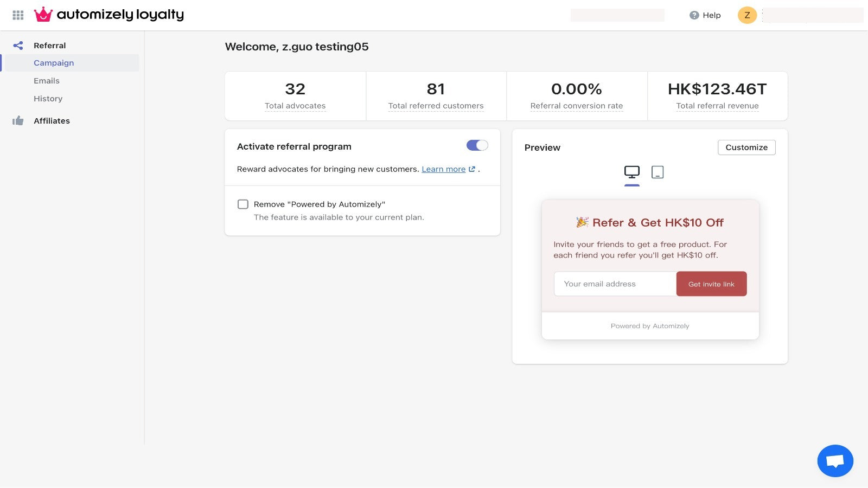Switch preview to desktop view icon

pyautogui.click(x=631, y=172)
